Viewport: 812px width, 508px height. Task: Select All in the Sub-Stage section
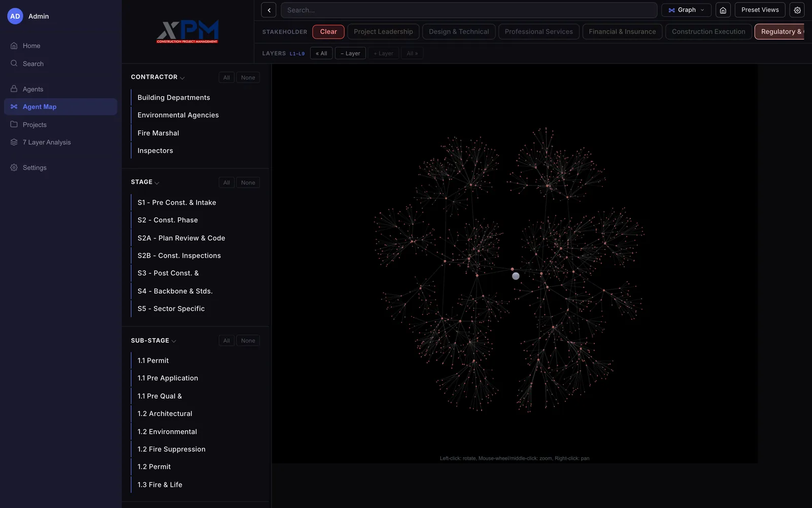pyautogui.click(x=226, y=341)
